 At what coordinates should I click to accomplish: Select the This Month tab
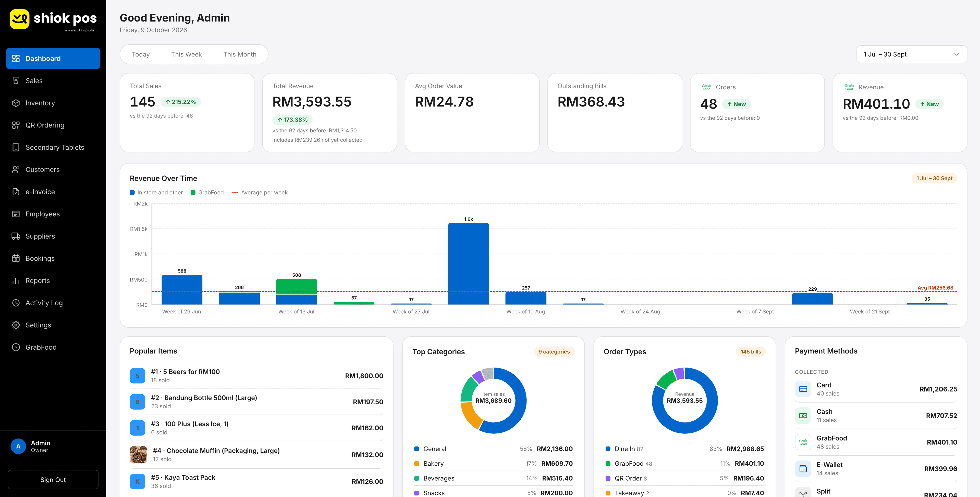240,54
